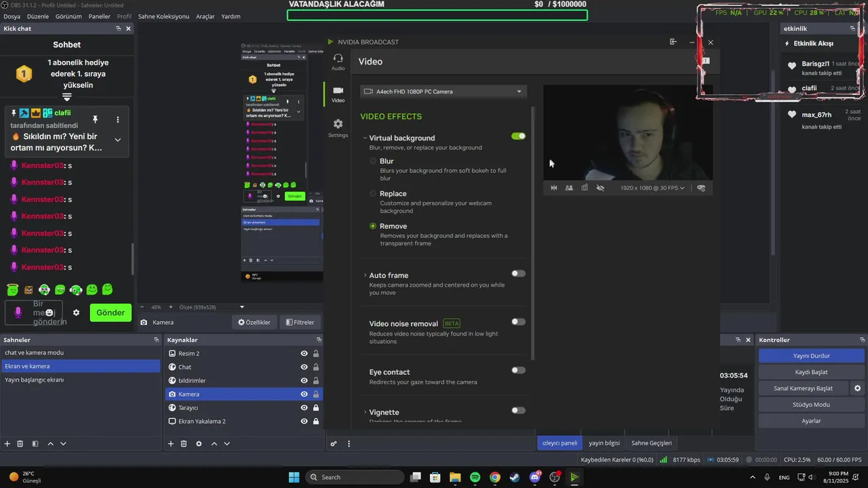
Task: Expand the Auto frame section
Action: pos(365,275)
